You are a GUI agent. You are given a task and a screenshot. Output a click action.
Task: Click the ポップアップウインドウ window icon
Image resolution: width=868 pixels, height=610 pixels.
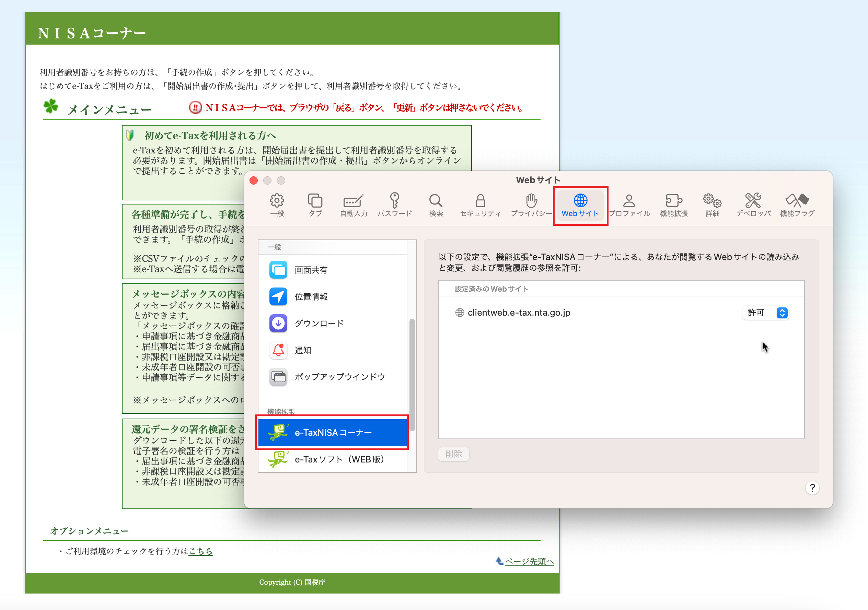coord(278,377)
